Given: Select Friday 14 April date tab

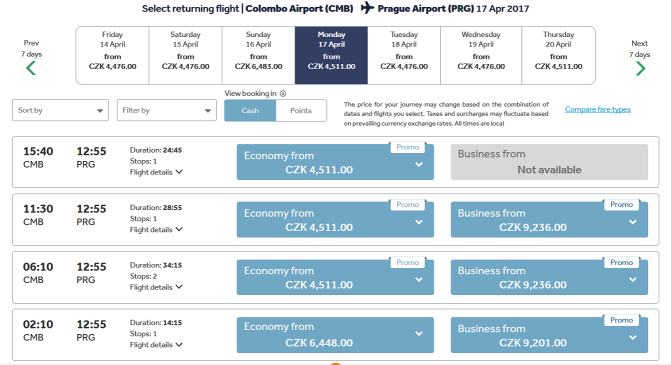Looking at the screenshot, I should click(x=113, y=55).
